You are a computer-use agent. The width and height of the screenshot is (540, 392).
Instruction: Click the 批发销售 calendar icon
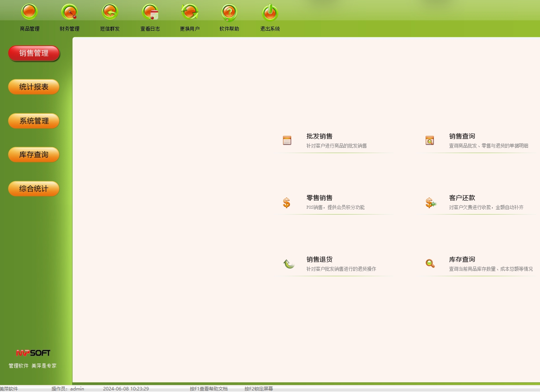287,140
